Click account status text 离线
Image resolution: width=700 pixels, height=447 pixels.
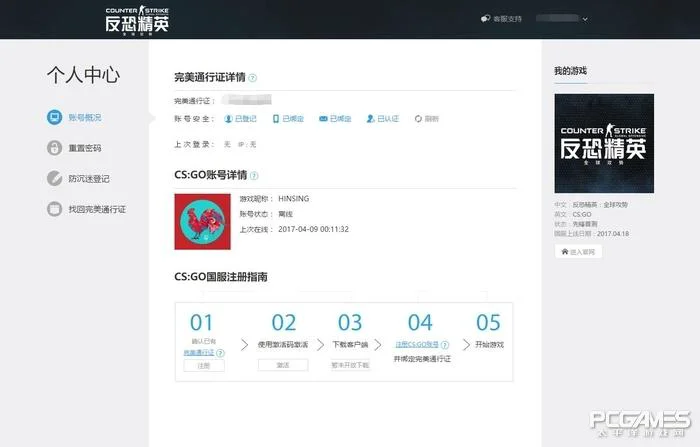(285, 214)
